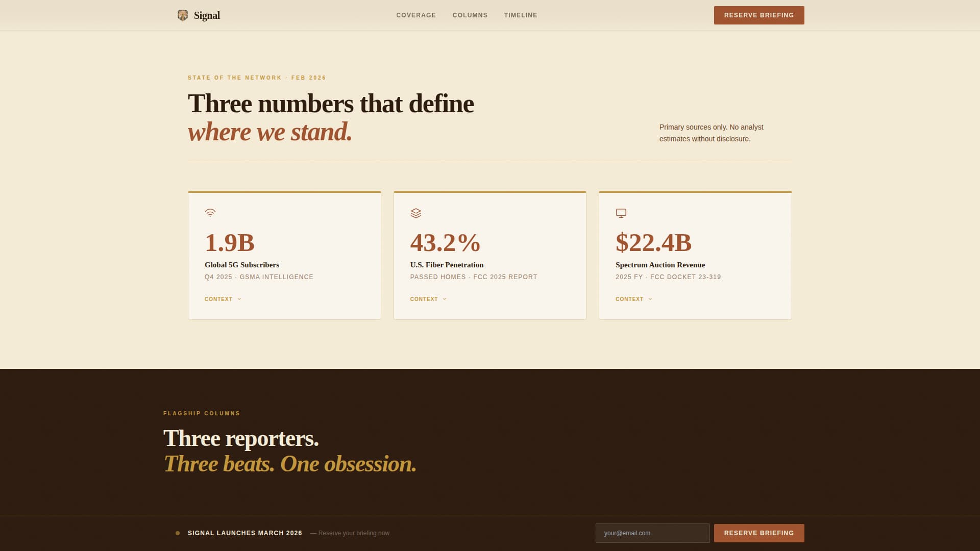Viewport: 980px width, 551px height.
Task: Click Reserve Briefing button in bottom bar
Action: pyautogui.click(x=759, y=533)
